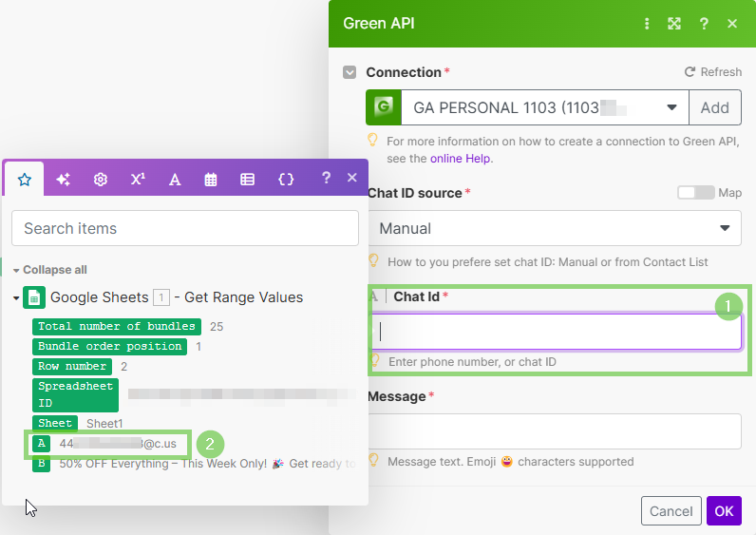Viewport: 756px width, 535px height.
Task: Select the column A value pill
Action: click(x=41, y=444)
